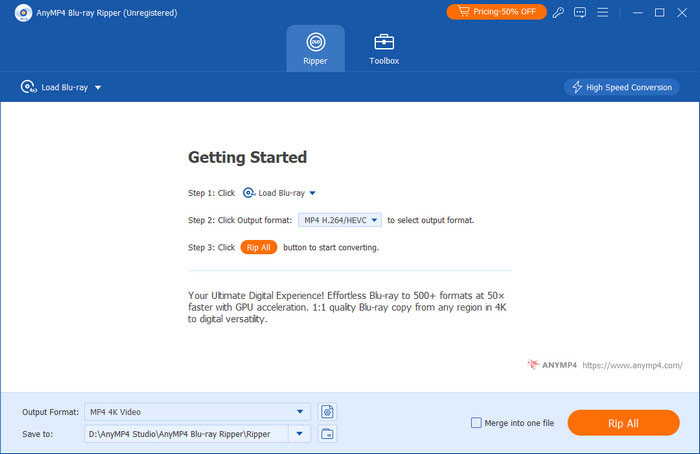Open the Ripper tab

(315, 48)
